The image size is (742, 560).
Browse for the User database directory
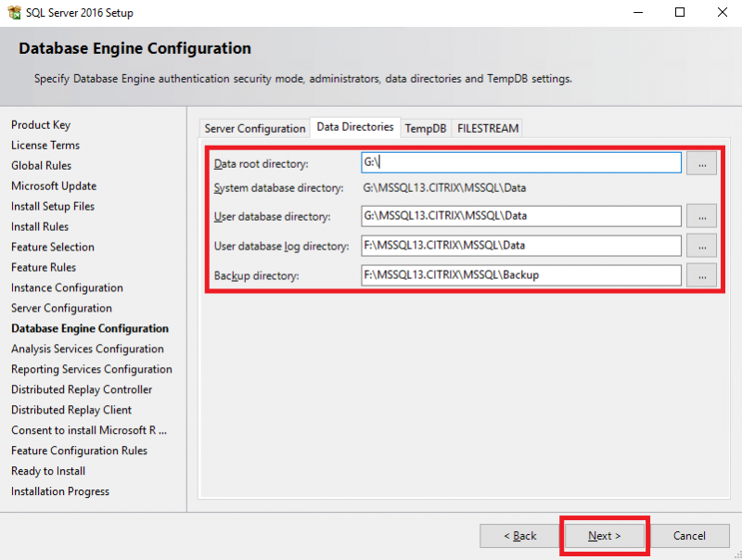tap(701, 216)
